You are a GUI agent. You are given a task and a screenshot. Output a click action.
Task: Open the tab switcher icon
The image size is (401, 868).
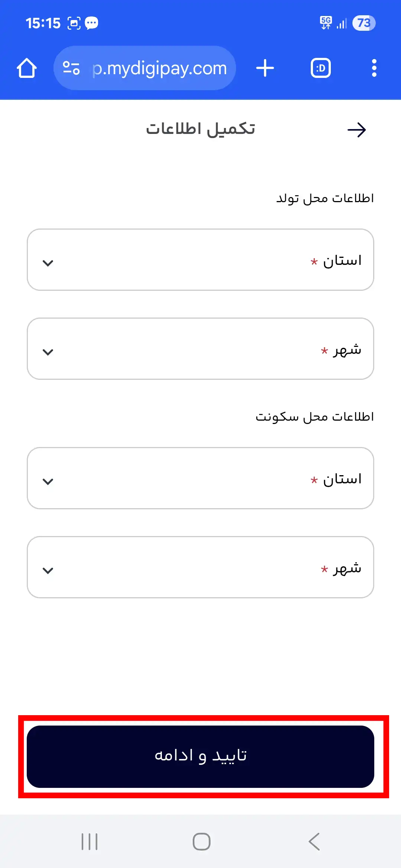321,68
